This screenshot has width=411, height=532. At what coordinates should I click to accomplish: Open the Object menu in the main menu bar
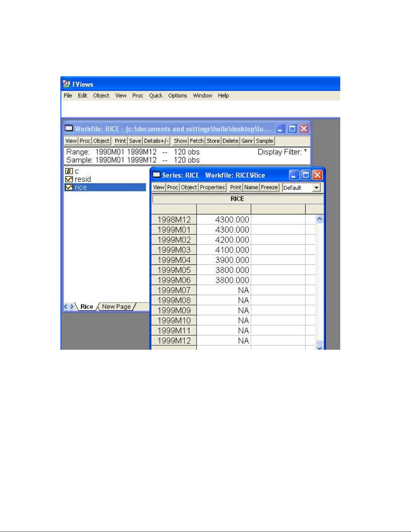click(x=101, y=95)
